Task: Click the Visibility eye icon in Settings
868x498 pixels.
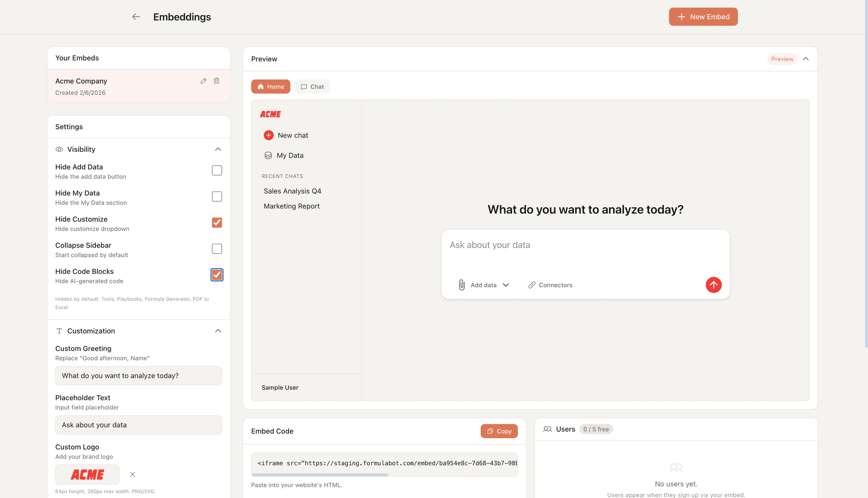Action: point(59,149)
